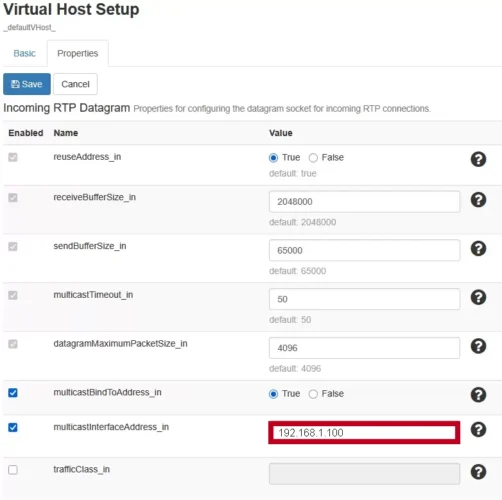502x500 pixels.
Task: Show help icon for sendBufferSize_in
Action: coord(478,249)
